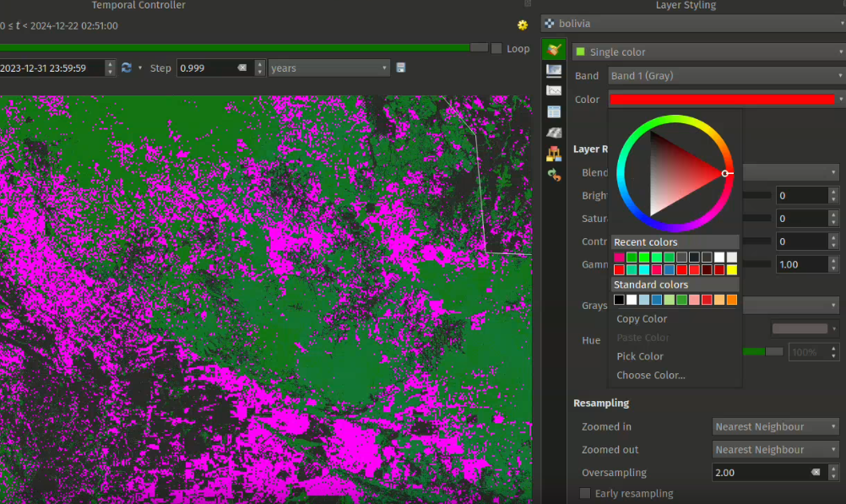Click the save floppy disk icon beside years
846x504 pixels.
(400, 68)
